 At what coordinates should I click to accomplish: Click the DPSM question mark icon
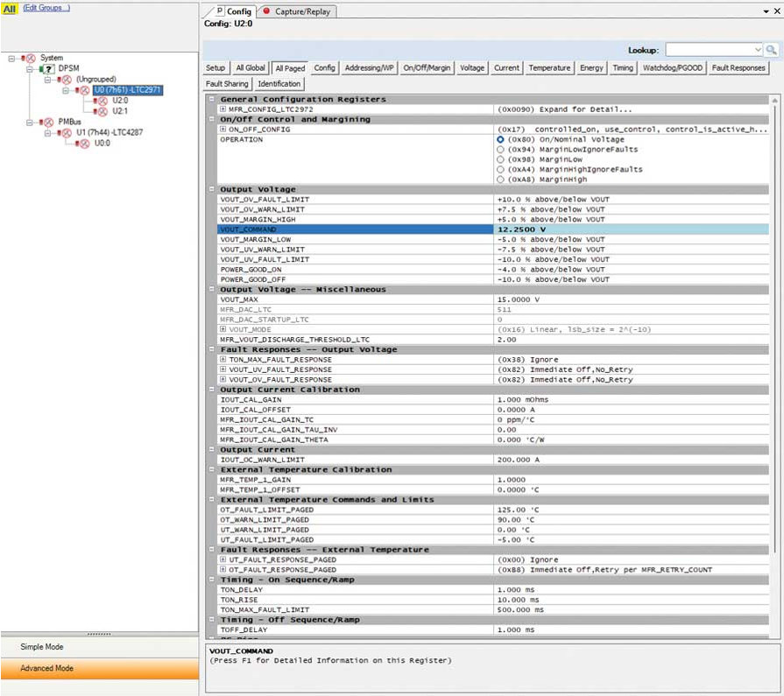coord(48,69)
